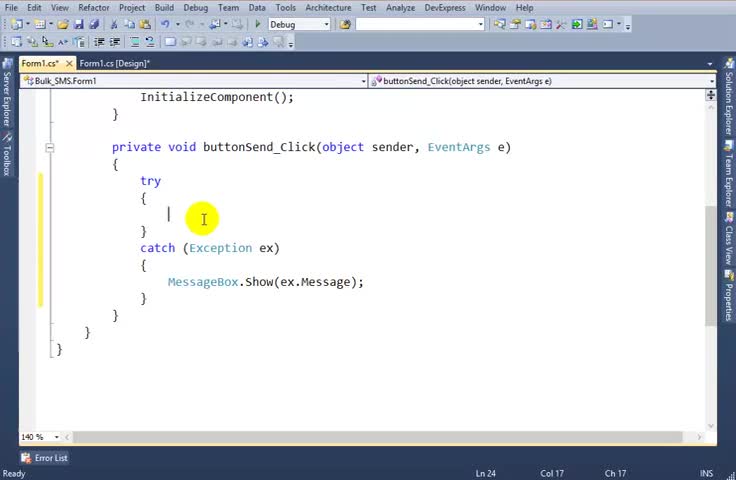
Task: Open the Add New Item dropdown arrow
Action: click(51, 24)
